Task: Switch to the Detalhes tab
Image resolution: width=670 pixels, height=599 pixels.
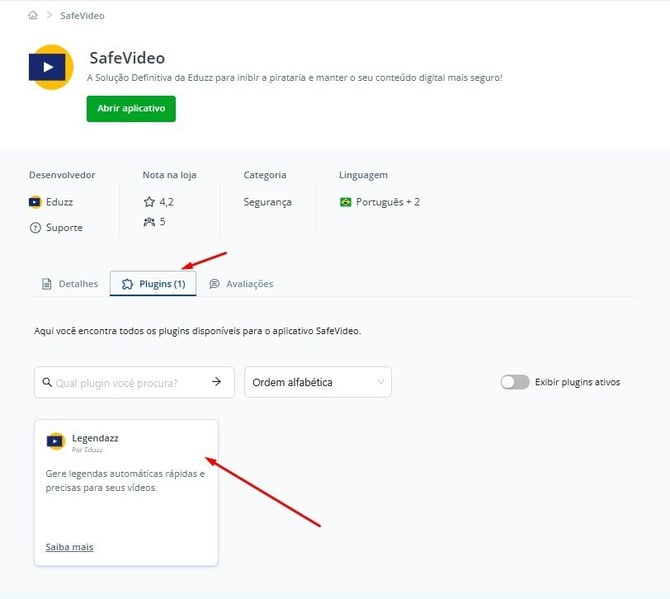Action: click(x=70, y=284)
